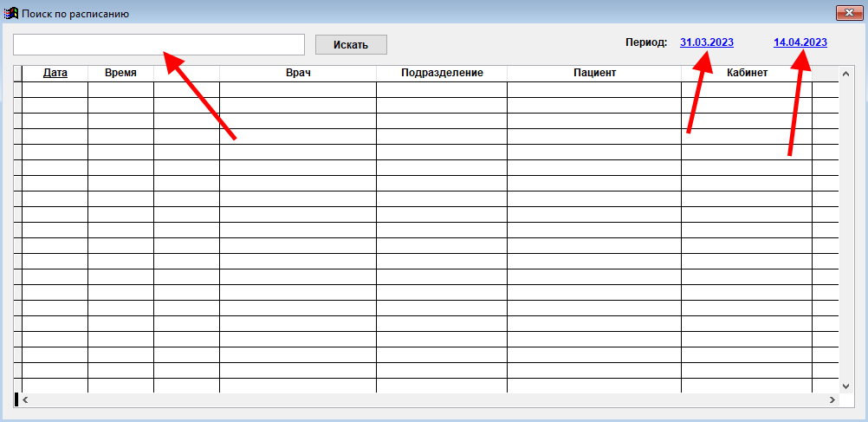Click the Кабинет column header
This screenshot has width=868, height=422.
pyautogui.click(x=747, y=73)
